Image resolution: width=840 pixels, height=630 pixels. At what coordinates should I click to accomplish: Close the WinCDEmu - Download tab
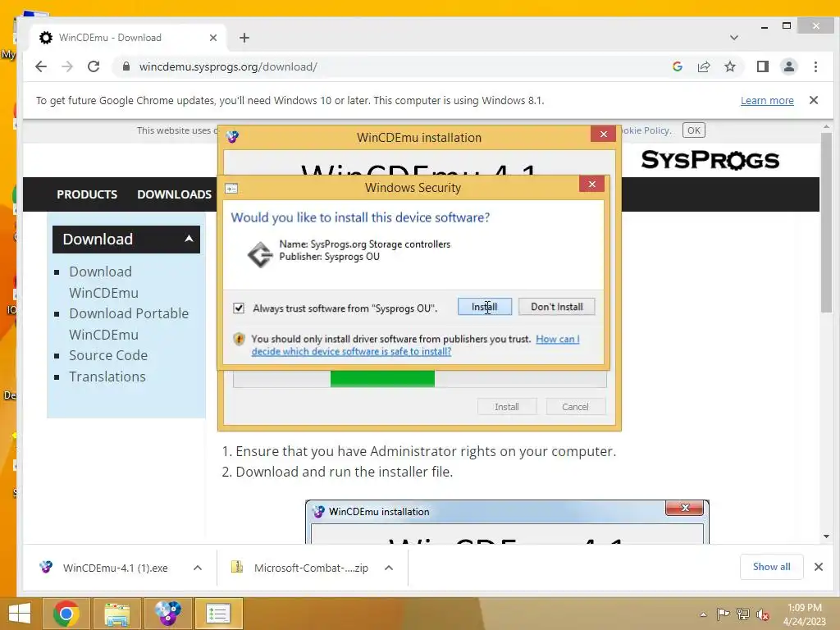(x=213, y=38)
